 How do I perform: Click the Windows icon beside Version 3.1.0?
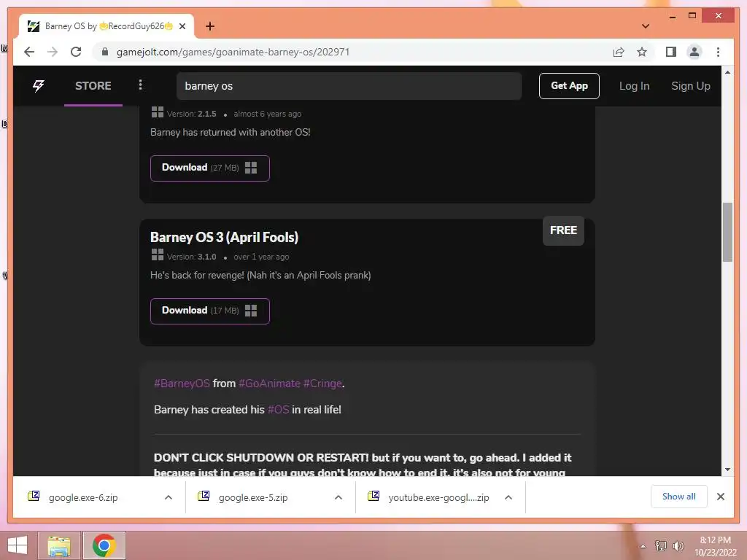pos(158,254)
